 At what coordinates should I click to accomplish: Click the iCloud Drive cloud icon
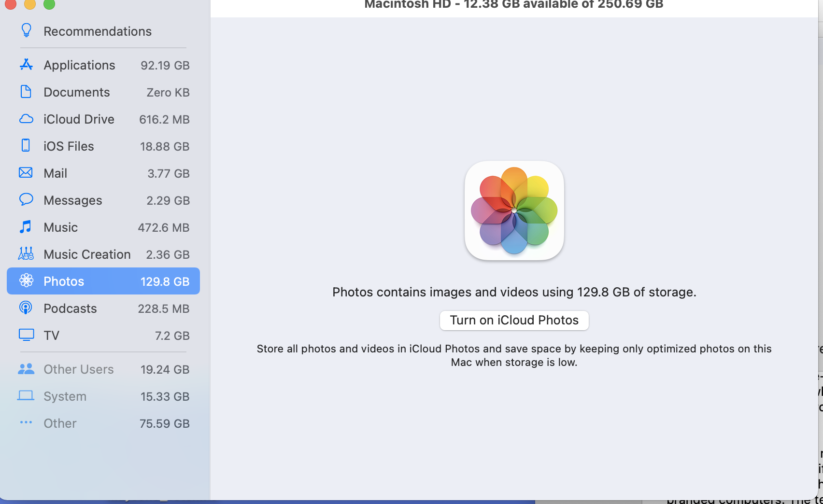pos(26,119)
